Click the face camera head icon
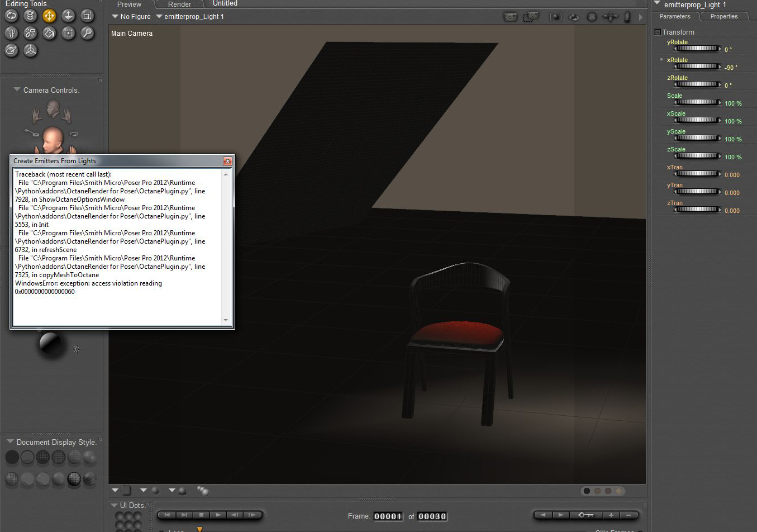Image resolution: width=757 pixels, height=532 pixels. coord(53,108)
